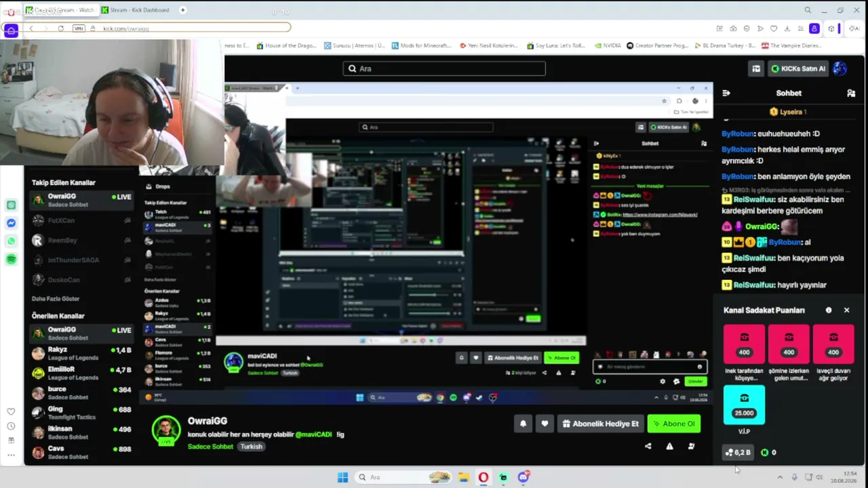The height and width of the screenshot is (488, 868).
Task: Toggle the VPN badge in address bar
Action: [79, 28]
